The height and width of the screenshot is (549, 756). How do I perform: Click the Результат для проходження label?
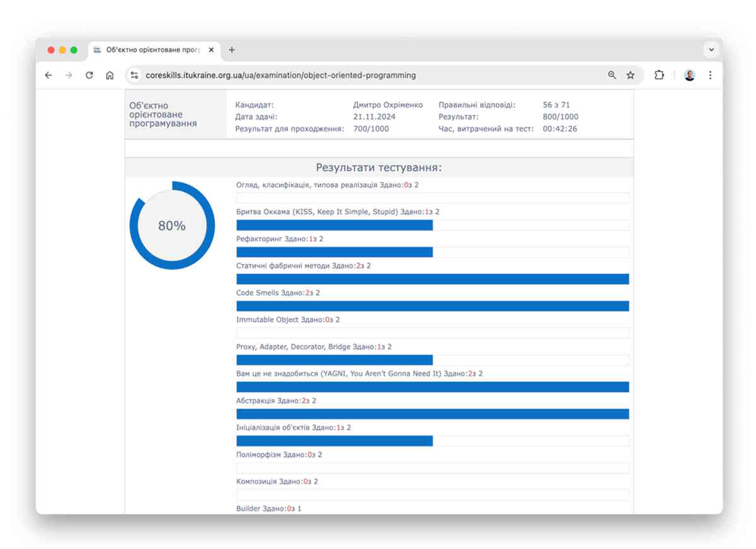[290, 128]
